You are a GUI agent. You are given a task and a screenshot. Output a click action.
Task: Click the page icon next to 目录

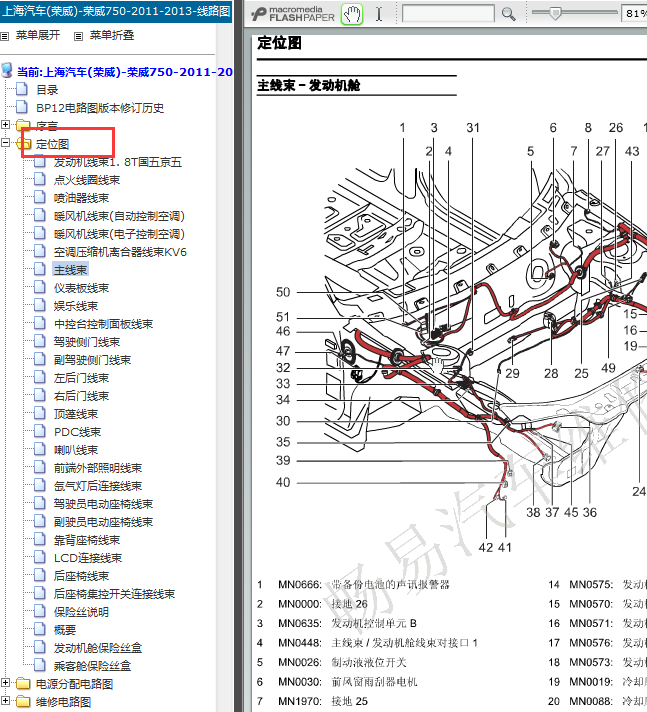(22, 89)
